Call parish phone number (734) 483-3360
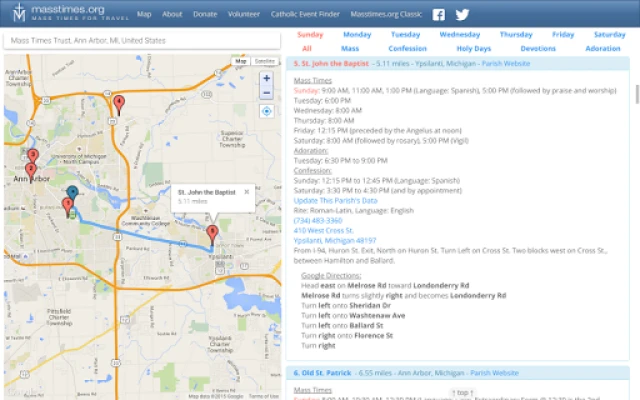This screenshot has height=400, width=640. (315, 220)
